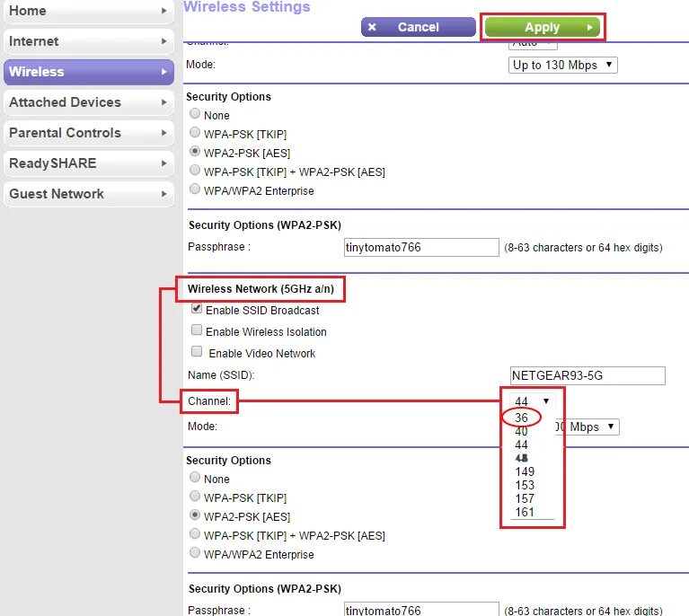Open Parental Controls section
Image resolution: width=689 pixels, height=616 pixels.
point(89,133)
